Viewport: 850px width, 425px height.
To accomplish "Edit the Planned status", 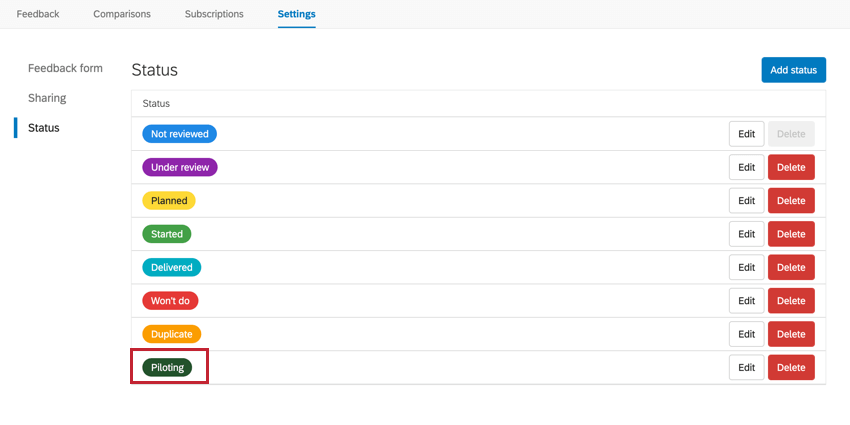I will [746, 201].
